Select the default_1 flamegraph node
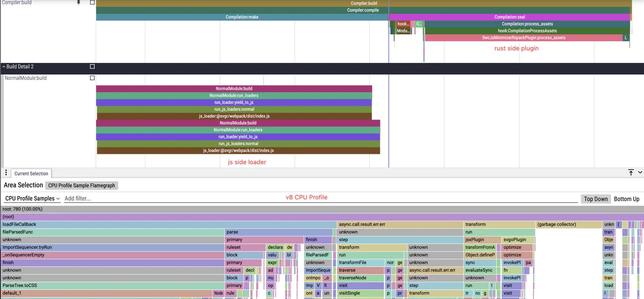 106,293
